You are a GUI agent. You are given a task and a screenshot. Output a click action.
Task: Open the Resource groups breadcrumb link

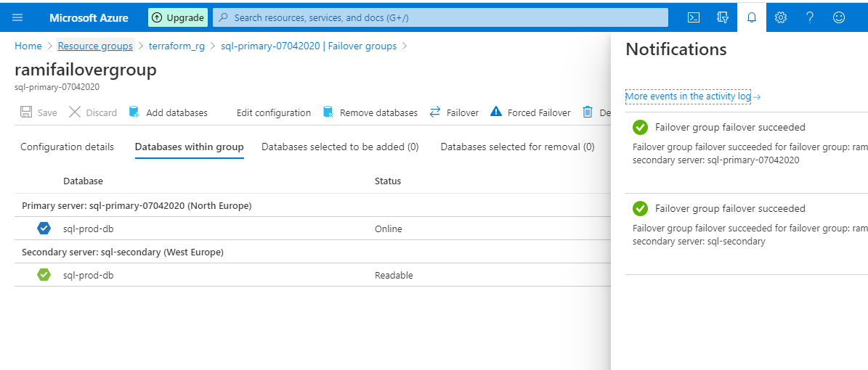coord(95,46)
